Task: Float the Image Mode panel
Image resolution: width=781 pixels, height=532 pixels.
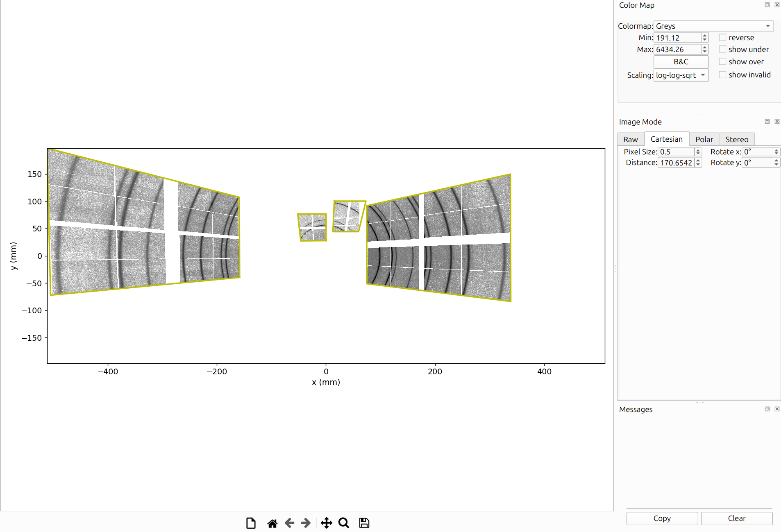Action: [767, 122]
